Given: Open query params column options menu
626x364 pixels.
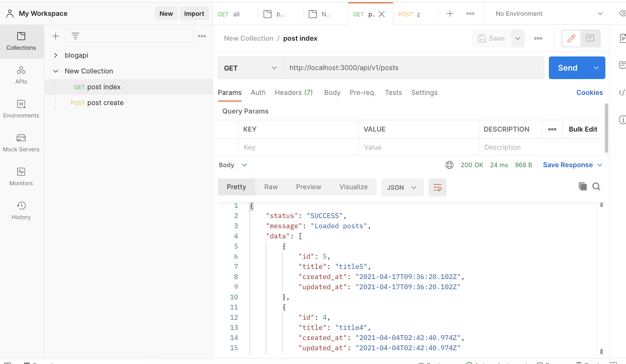Looking at the screenshot, I should pos(552,129).
